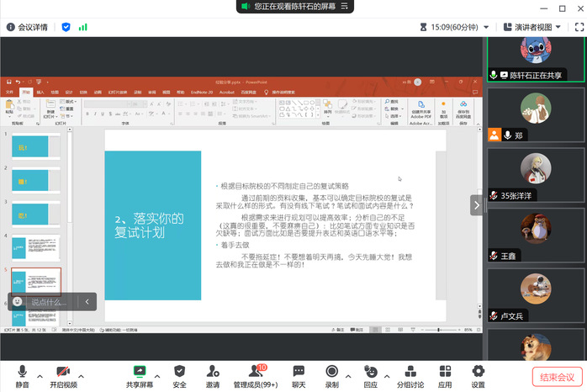
Task: Click the 邀请 invite icon
Action: click(x=212, y=376)
